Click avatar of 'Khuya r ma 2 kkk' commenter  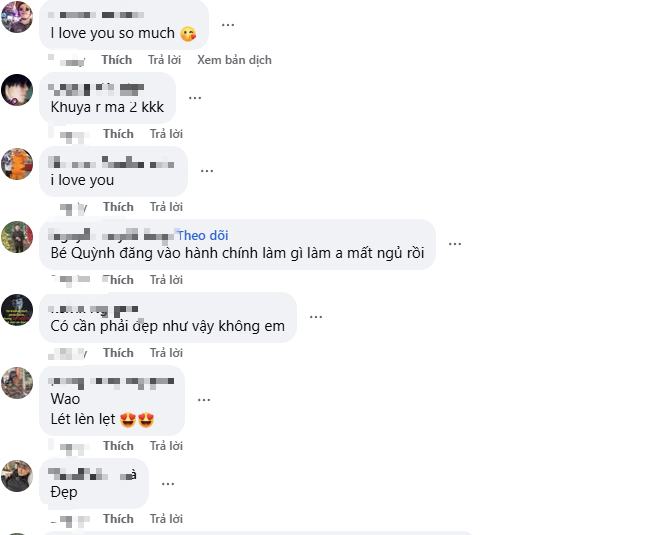point(17,90)
